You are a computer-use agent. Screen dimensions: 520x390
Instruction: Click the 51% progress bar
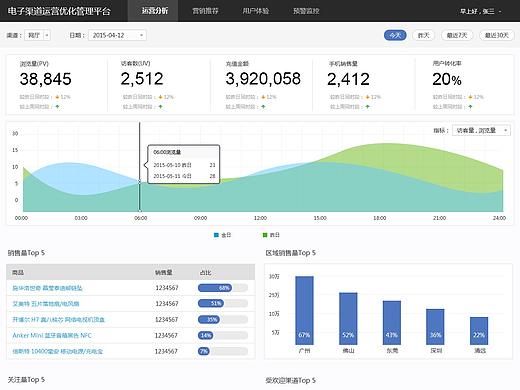point(223,304)
